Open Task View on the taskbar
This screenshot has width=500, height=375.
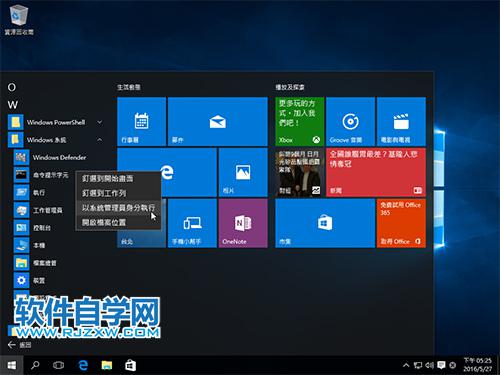point(58,365)
